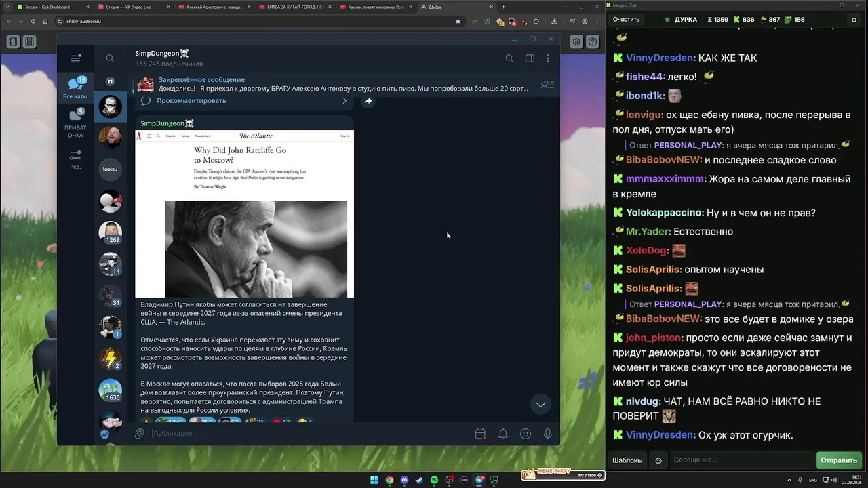Viewport: 868px width, 488px height.
Task: Open SimpDungeon three-dot options menu
Action: point(548,58)
